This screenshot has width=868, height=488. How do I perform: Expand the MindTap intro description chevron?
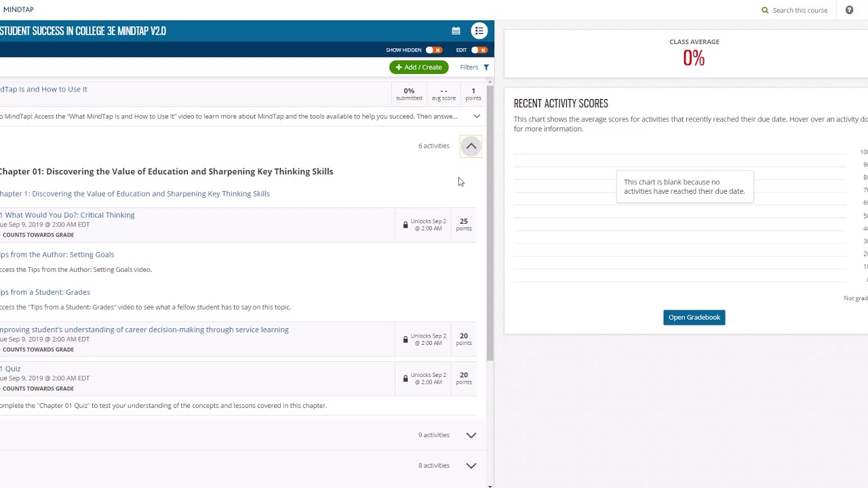tap(477, 117)
